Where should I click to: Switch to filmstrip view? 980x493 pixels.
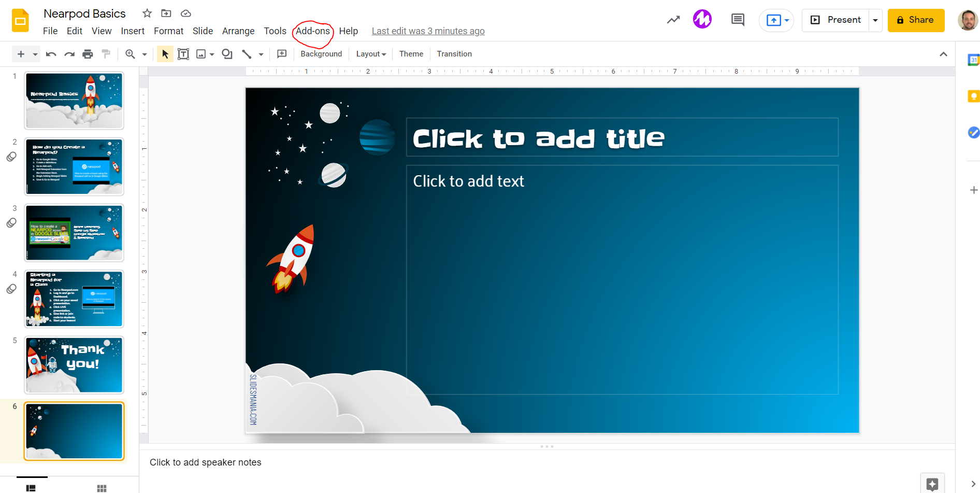(31, 488)
